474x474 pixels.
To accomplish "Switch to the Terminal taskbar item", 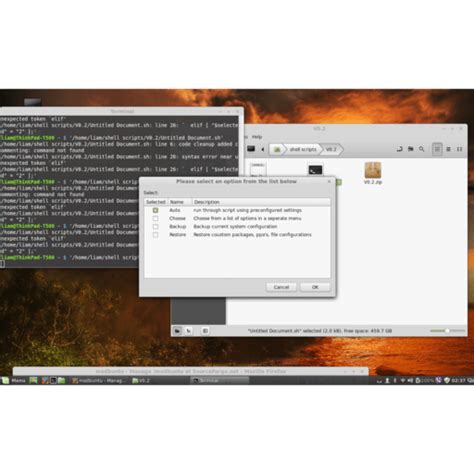I will coord(219,380).
